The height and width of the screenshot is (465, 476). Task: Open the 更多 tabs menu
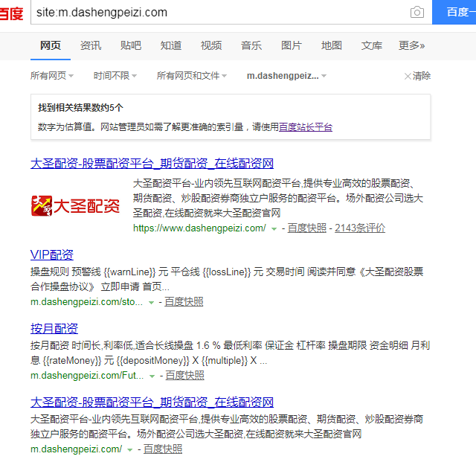[411, 45]
